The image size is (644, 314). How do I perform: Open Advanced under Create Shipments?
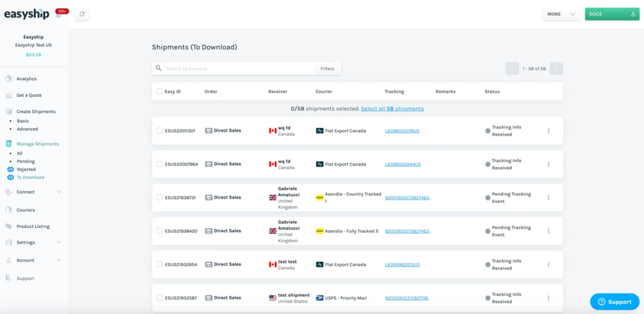[28, 129]
